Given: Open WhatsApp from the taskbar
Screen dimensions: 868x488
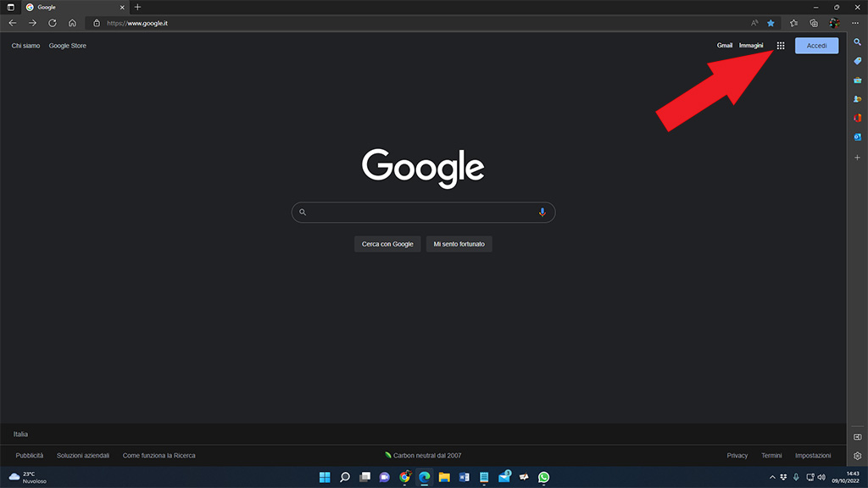Looking at the screenshot, I should [x=543, y=477].
